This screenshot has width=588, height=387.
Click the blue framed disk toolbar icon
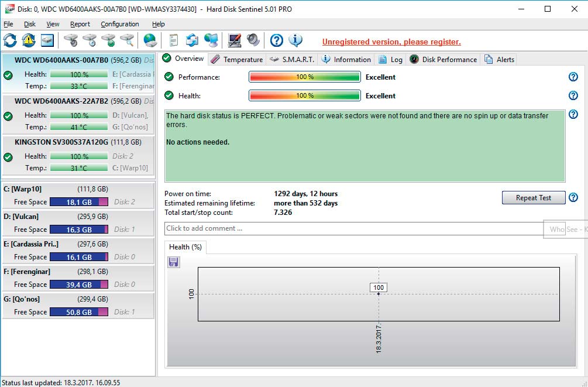point(47,40)
